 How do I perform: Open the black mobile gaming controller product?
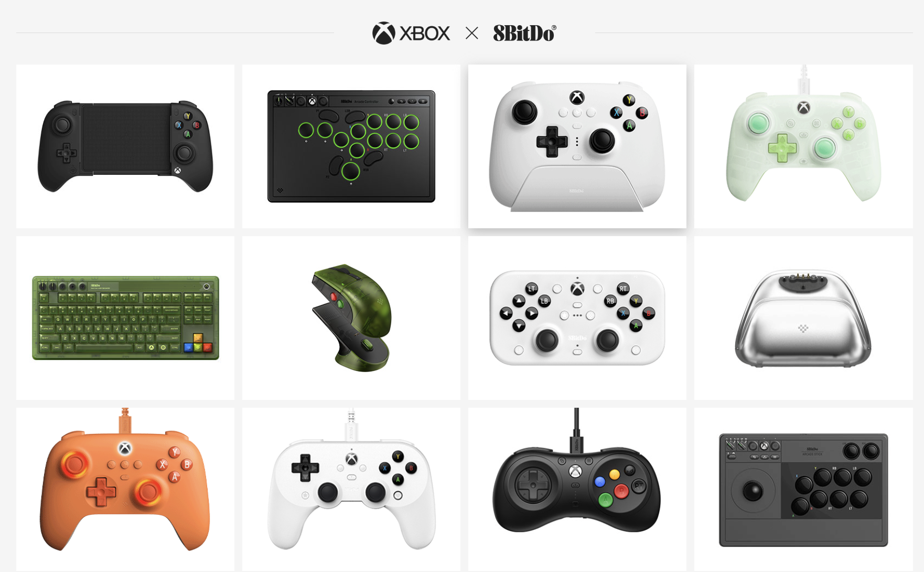click(125, 146)
